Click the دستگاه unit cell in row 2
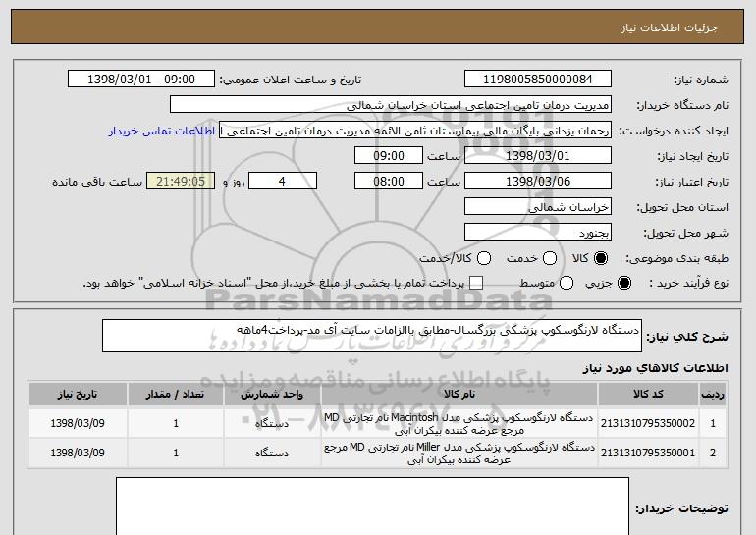The width and height of the screenshot is (756, 535). click(272, 454)
